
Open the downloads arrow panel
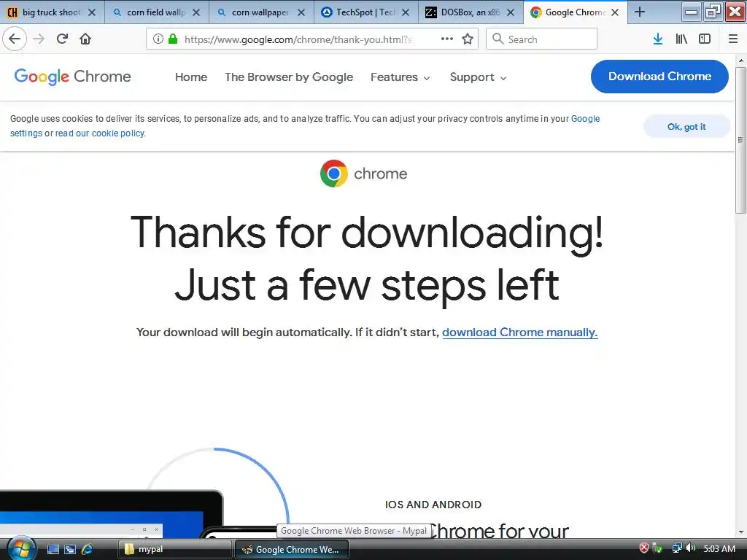point(658,39)
